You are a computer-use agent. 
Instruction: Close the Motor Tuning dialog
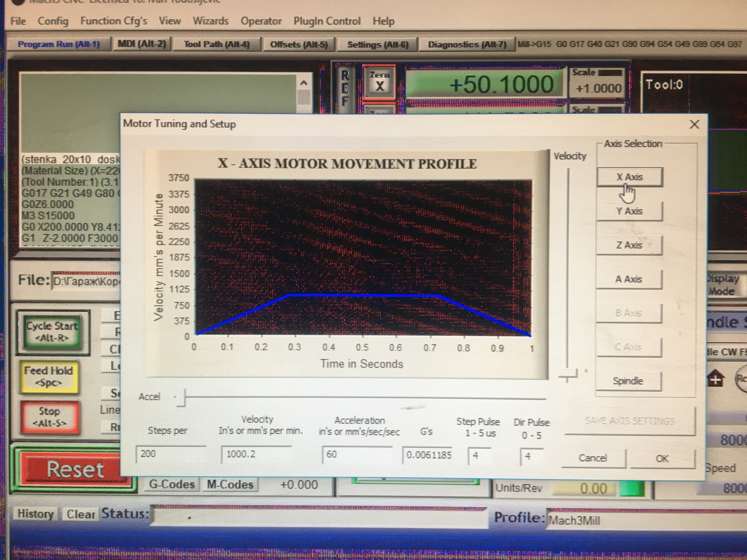[x=694, y=125]
